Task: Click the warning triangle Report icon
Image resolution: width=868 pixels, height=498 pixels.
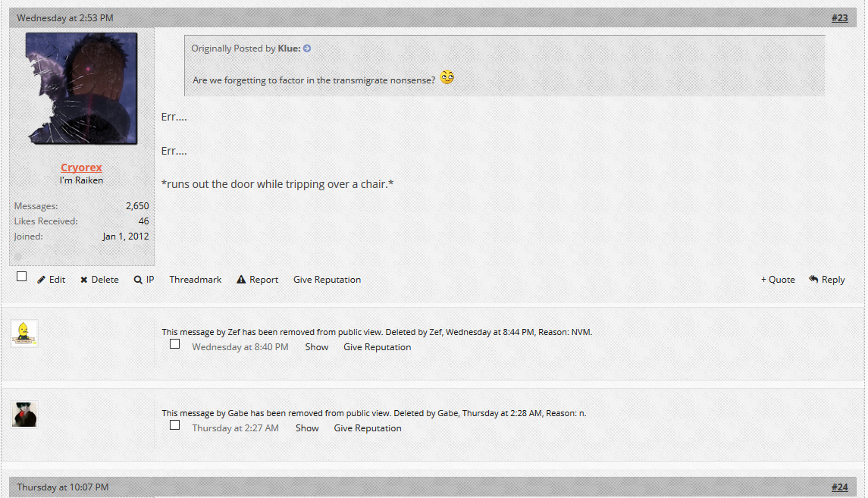Action: point(241,280)
